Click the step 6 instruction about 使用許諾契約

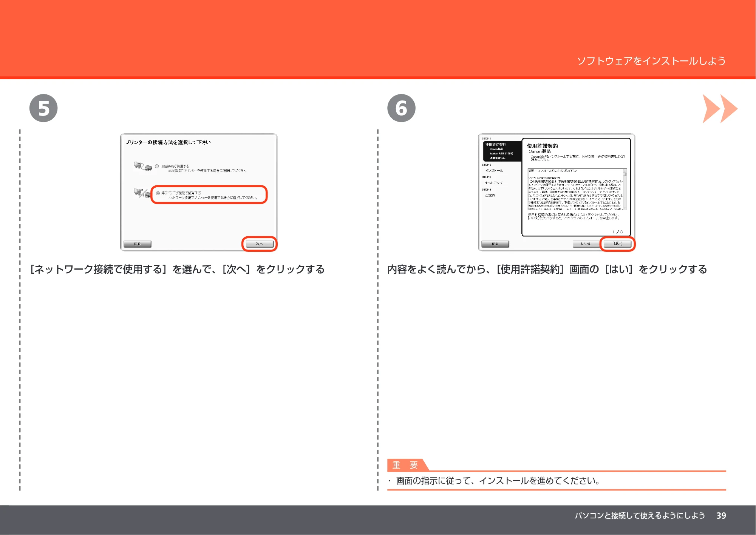click(547, 269)
